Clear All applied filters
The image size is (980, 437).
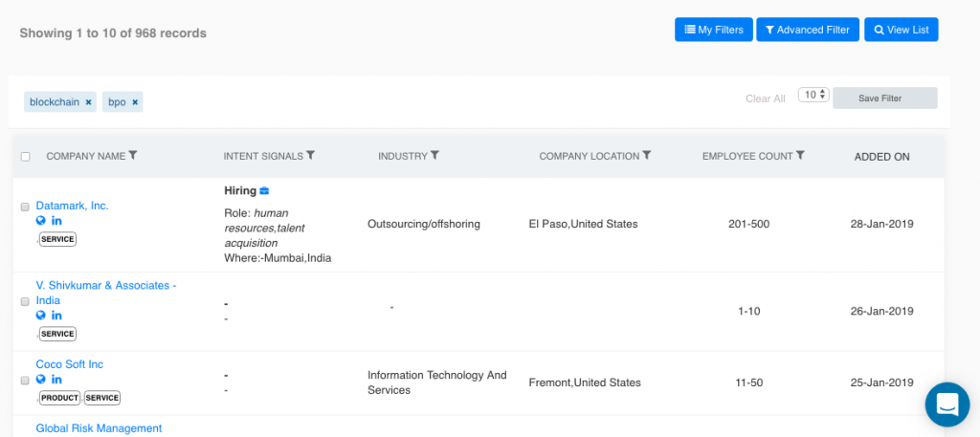point(766,98)
